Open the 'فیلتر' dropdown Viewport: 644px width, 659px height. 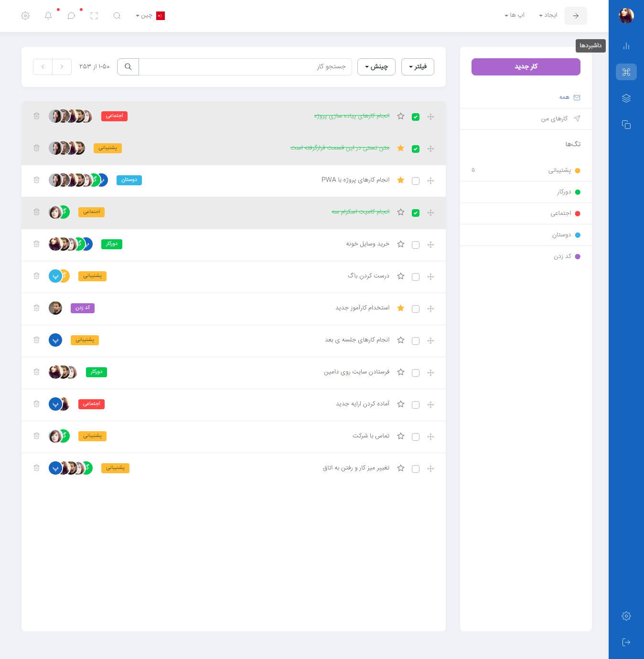(418, 67)
